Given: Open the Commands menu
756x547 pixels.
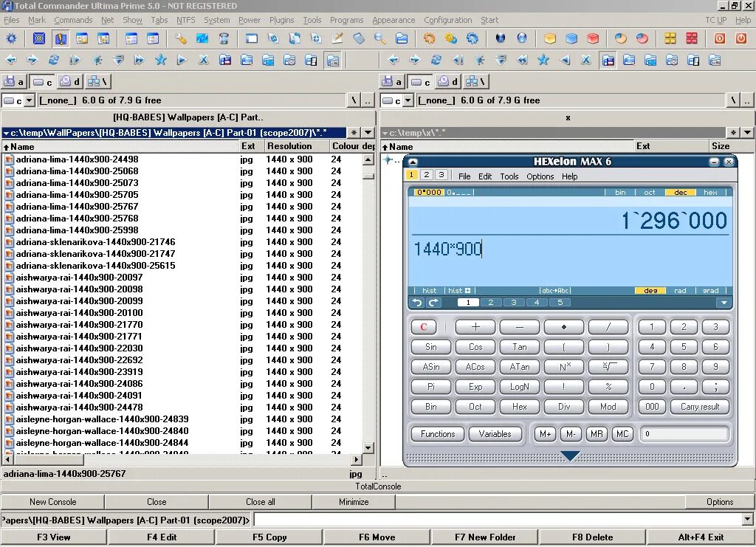Looking at the screenshot, I should (73, 20).
